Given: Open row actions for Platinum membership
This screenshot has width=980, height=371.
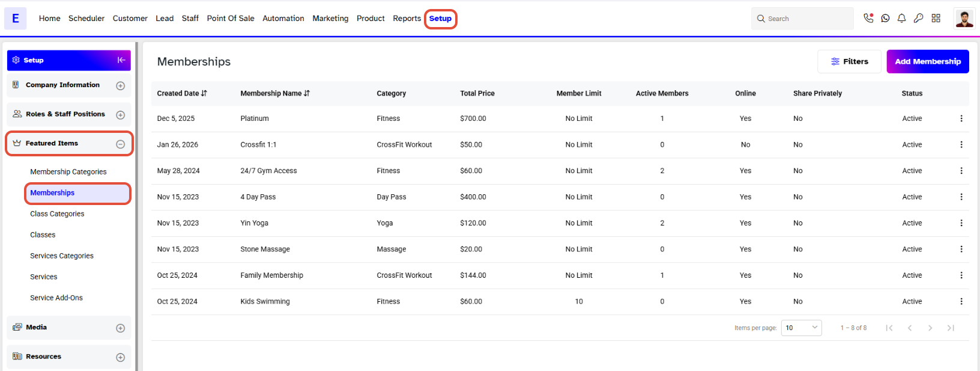Looking at the screenshot, I should pos(961,118).
